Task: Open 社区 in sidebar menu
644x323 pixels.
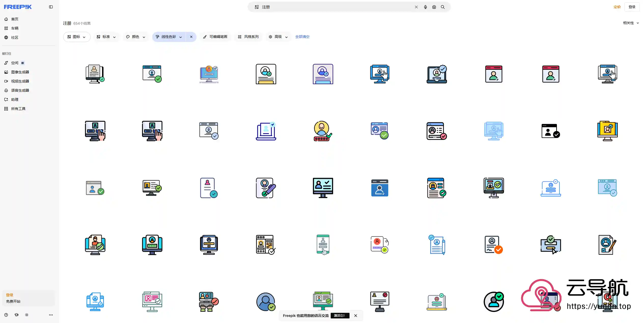Action: (15, 37)
